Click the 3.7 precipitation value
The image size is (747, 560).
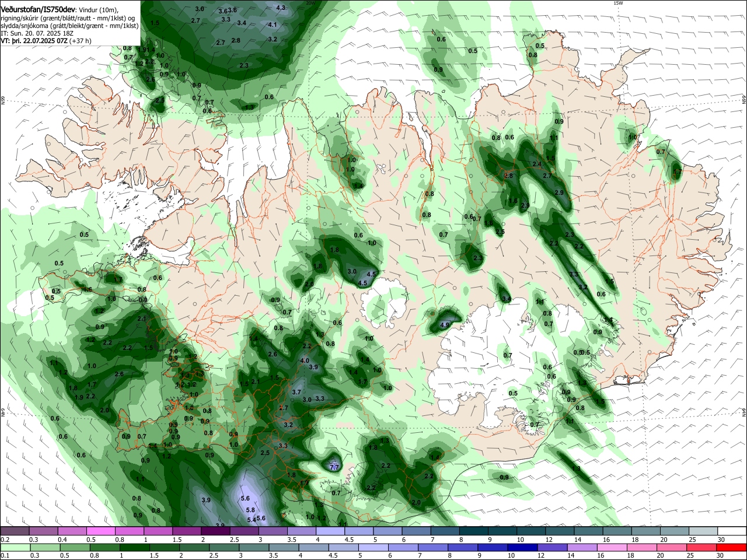296,392
